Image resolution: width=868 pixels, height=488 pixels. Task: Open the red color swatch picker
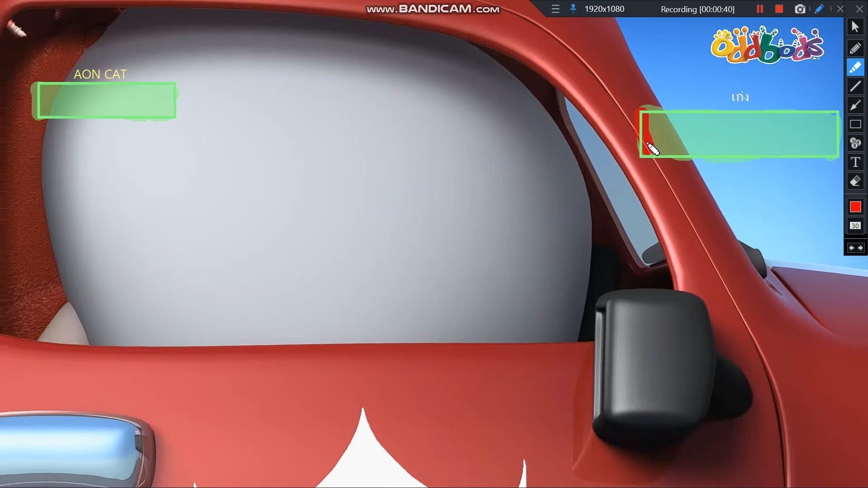(855, 207)
